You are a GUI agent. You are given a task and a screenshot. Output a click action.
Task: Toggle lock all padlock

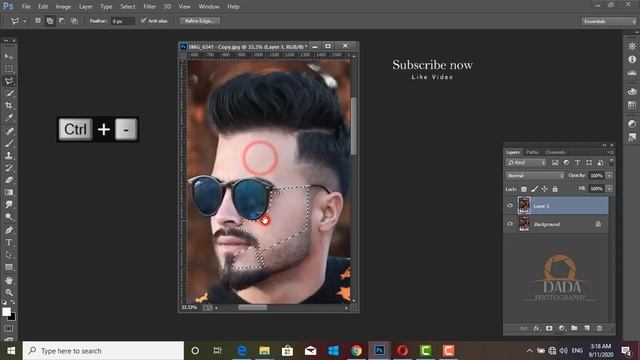point(555,189)
